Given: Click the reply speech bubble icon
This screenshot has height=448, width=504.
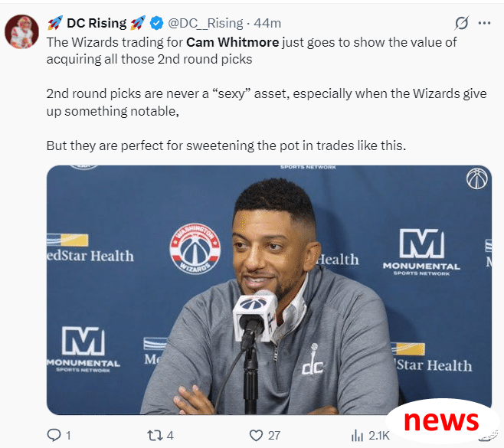Looking at the screenshot, I should pyautogui.click(x=54, y=435).
